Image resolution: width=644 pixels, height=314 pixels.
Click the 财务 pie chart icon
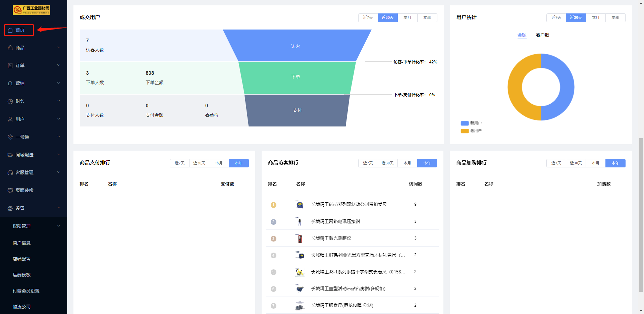point(10,101)
